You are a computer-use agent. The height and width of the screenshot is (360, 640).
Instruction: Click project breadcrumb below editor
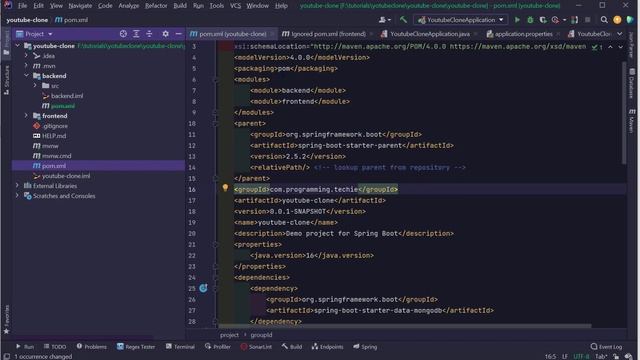tap(229, 335)
